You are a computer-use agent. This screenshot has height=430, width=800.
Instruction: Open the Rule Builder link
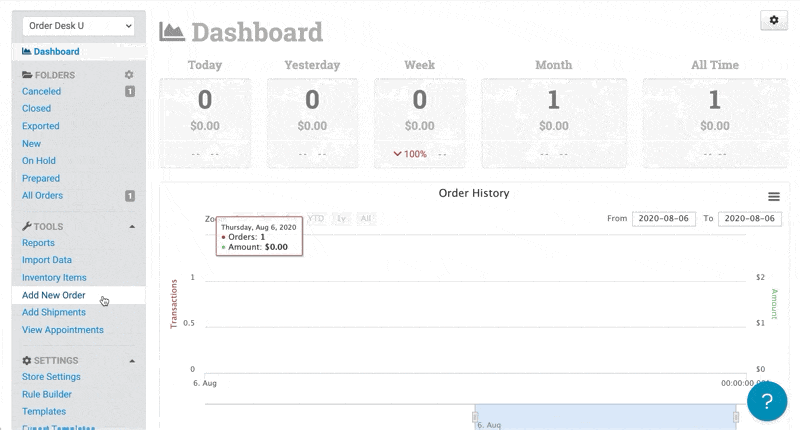click(x=47, y=394)
